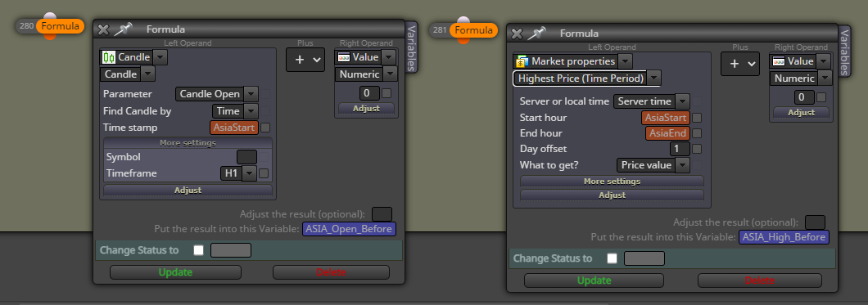The image size is (868, 305).
Task: Enable Change Status to checkbox in block 280
Action: [x=199, y=250]
